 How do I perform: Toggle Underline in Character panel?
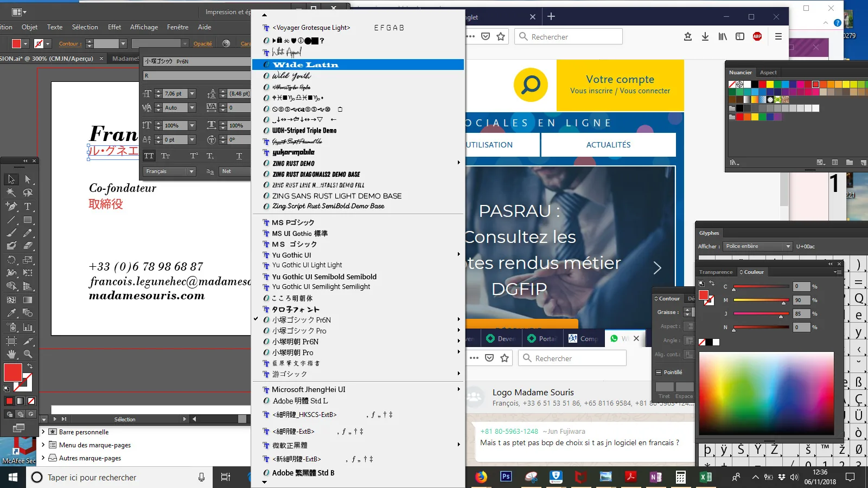coord(239,156)
